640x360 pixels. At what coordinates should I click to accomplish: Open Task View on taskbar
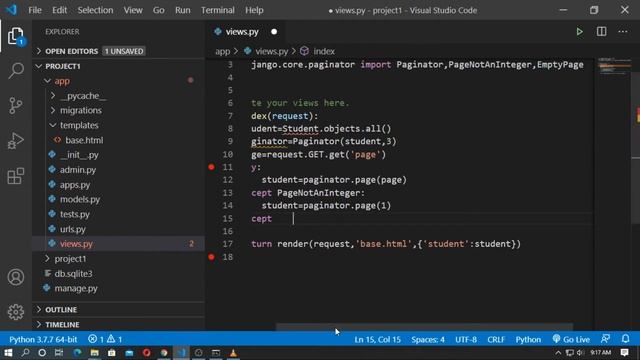(59, 353)
